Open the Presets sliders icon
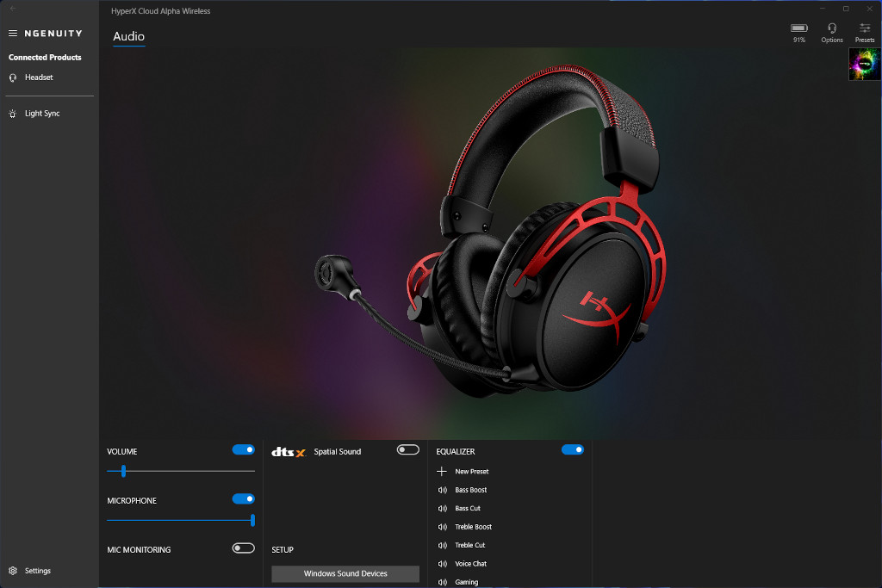Viewport: 882px width, 588px height. coord(865,28)
